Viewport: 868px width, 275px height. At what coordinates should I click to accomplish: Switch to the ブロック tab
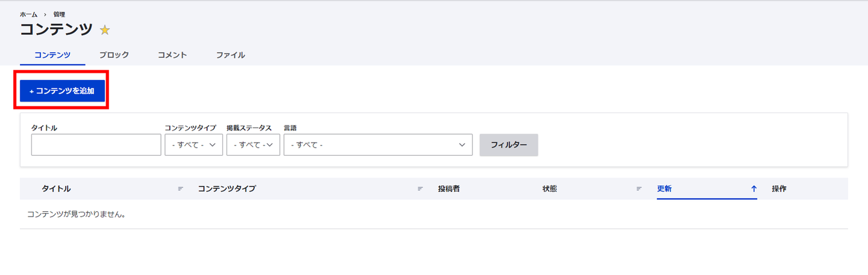click(x=114, y=55)
